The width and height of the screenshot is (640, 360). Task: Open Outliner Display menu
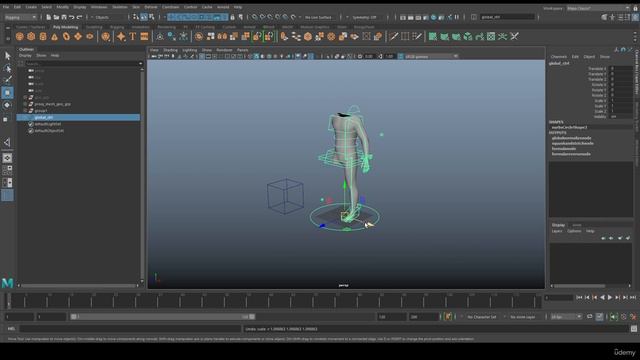25,55
